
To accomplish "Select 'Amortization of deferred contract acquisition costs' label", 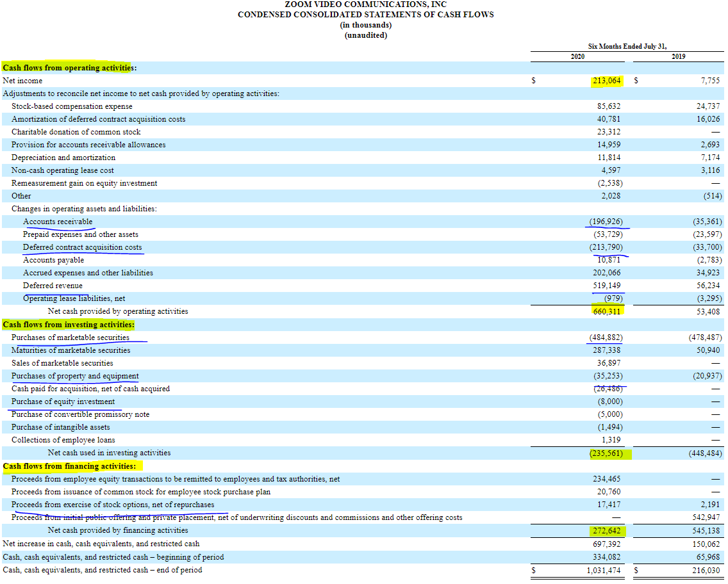I will click(x=99, y=119).
